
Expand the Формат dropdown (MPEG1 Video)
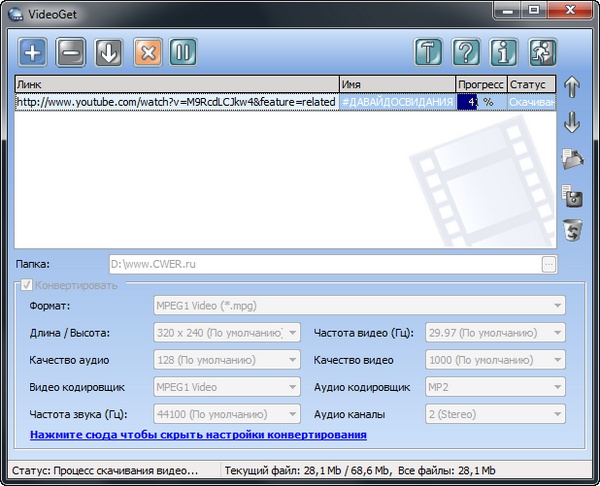pos(359,305)
